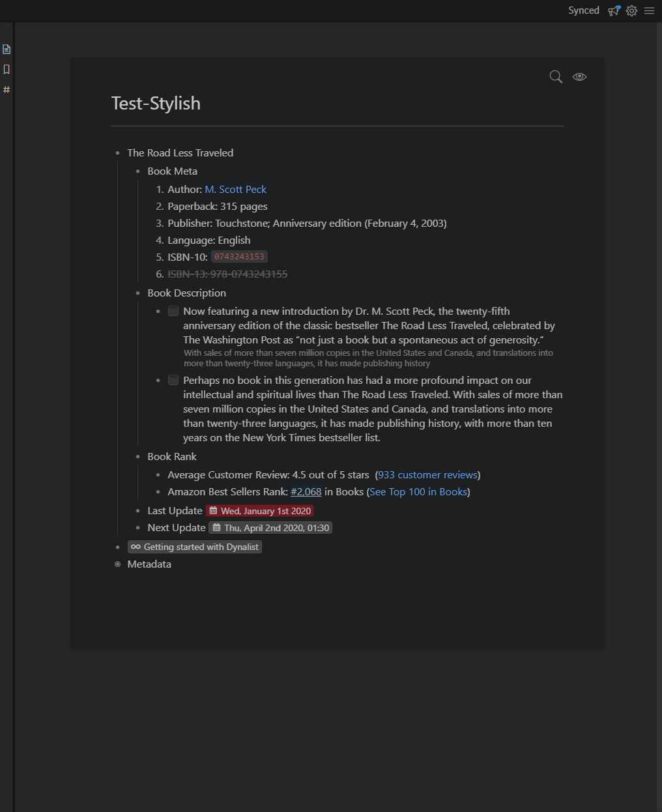Follow the M. Scott Peck author link

pos(235,190)
